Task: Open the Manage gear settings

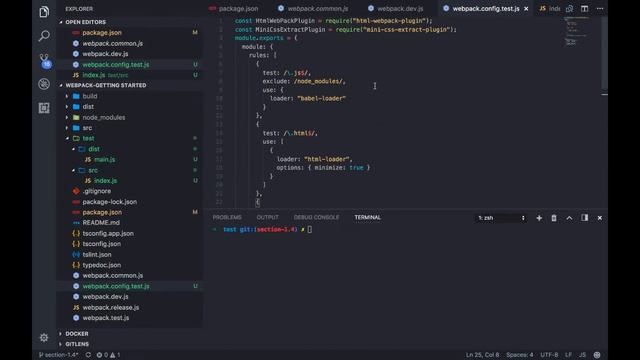Action: click(44, 338)
